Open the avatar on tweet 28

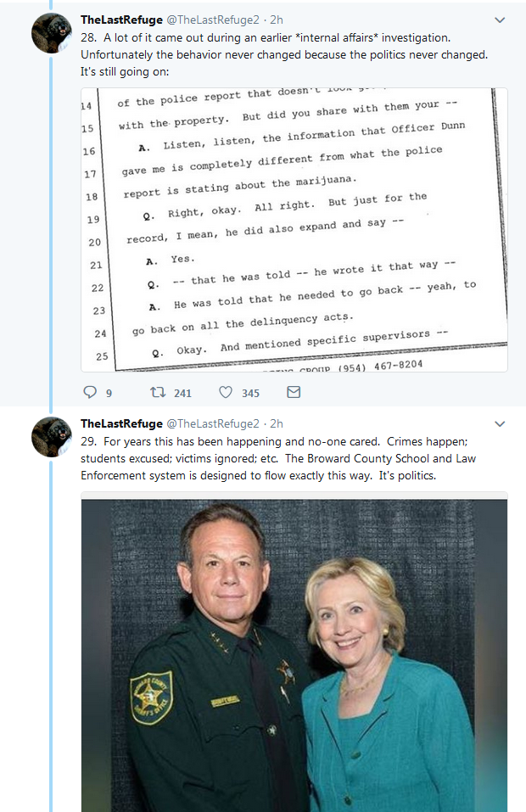pos(52,33)
